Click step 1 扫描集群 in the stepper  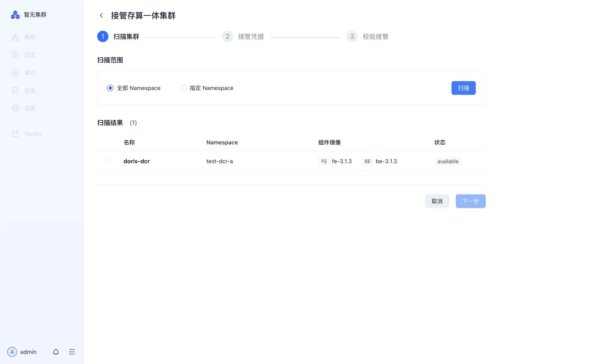(x=118, y=36)
